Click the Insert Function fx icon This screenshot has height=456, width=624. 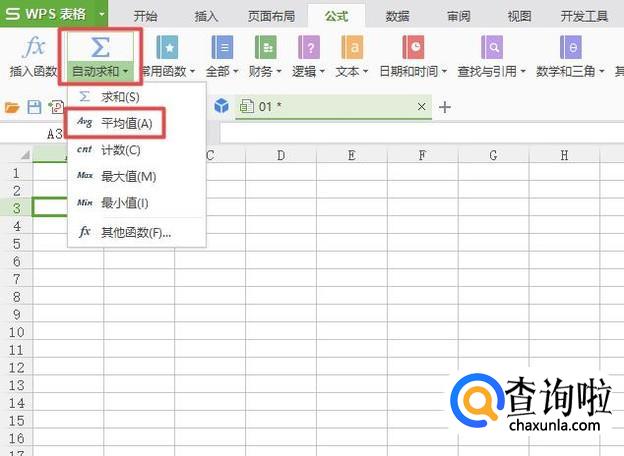(33, 47)
